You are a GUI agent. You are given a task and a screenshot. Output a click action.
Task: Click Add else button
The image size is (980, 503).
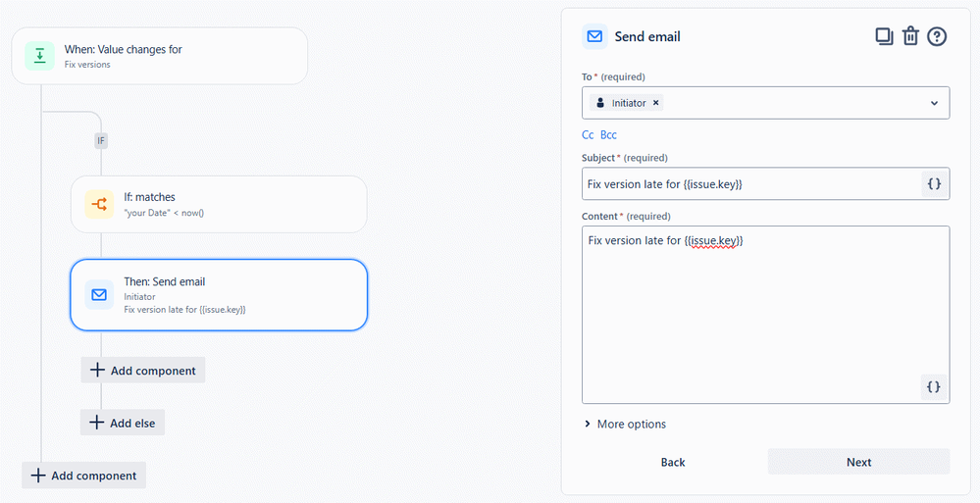(123, 423)
